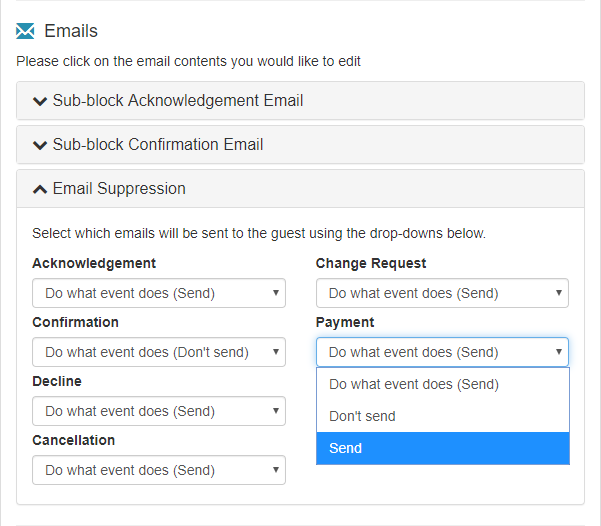Collapse the Email Suppression section title
The height and width of the screenshot is (526, 601).
(119, 189)
